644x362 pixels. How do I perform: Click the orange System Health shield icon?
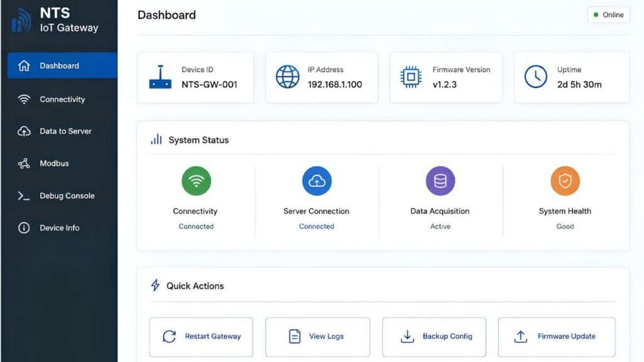coord(565,181)
